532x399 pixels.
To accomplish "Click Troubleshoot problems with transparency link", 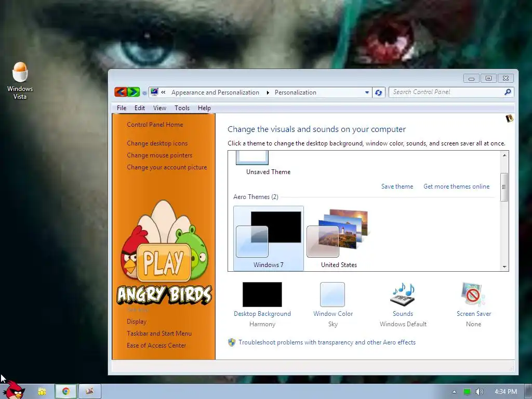I will click(327, 342).
